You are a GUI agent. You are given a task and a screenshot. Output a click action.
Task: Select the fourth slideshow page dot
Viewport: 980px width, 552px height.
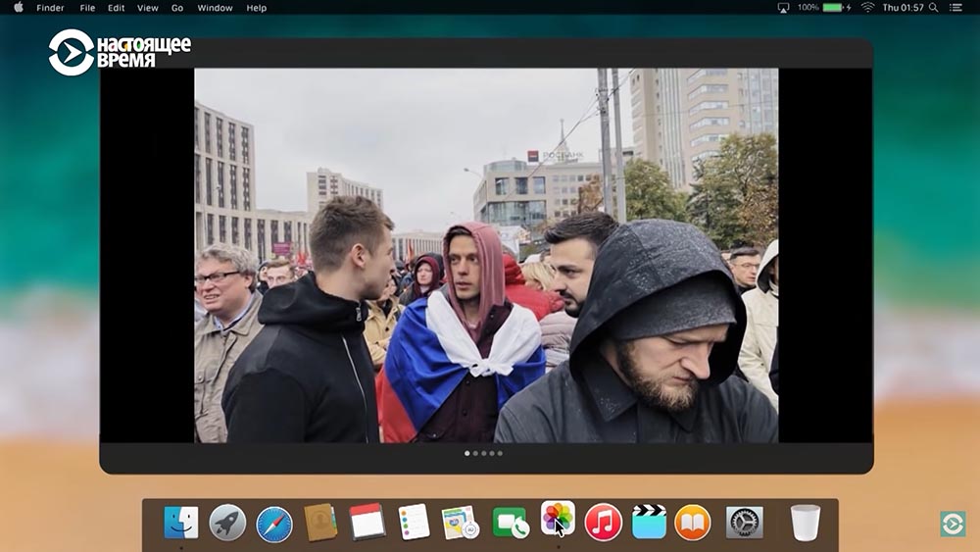click(492, 453)
